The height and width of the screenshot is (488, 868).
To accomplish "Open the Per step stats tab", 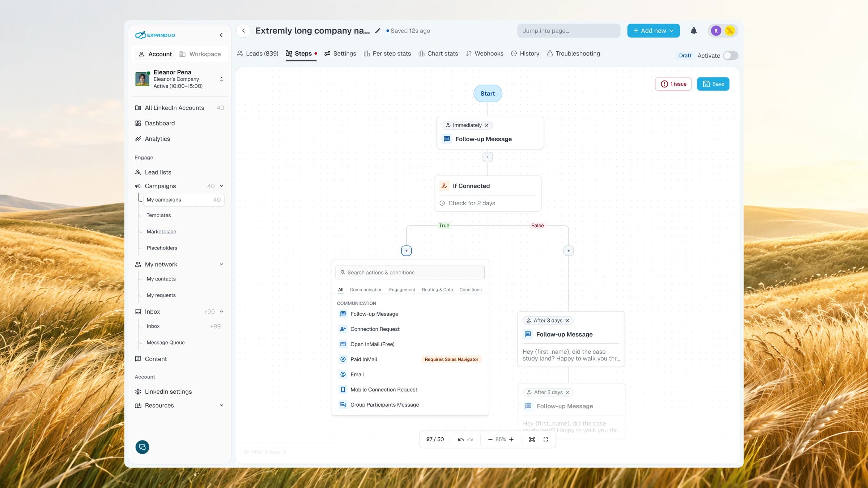I will click(x=387, y=53).
